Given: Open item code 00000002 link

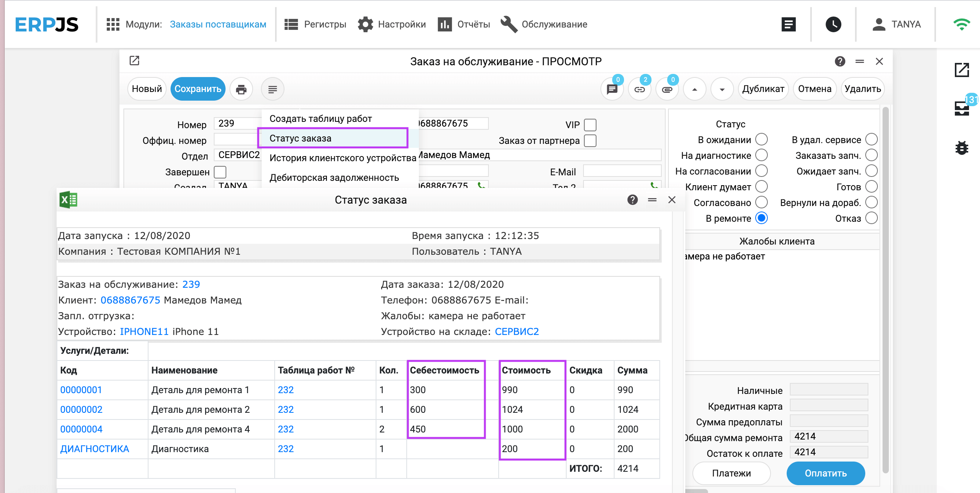Looking at the screenshot, I should point(81,410).
